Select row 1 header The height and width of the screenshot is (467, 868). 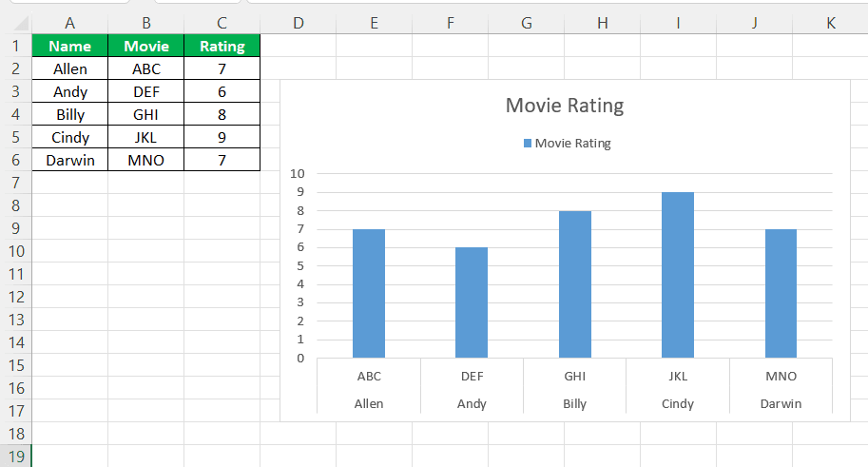coord(15,46)
